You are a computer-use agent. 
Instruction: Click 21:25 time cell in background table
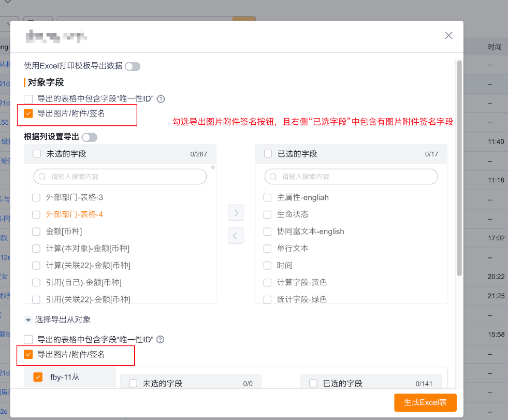pos(496,296)
